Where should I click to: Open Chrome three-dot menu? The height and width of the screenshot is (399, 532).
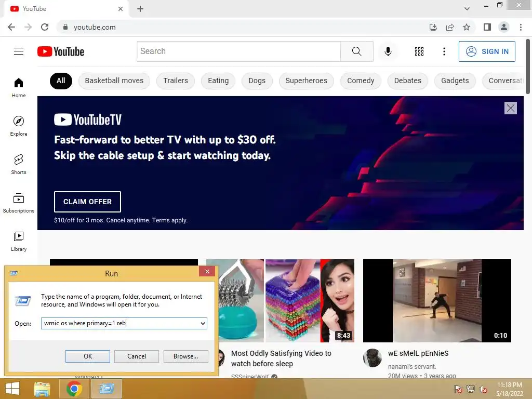point(521,27)
